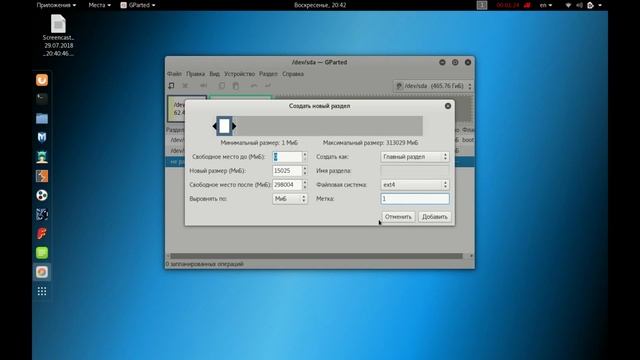Decrease 'Свободное место после' with down arrow
The image size is (640, 360).
(x=305, y=187)
